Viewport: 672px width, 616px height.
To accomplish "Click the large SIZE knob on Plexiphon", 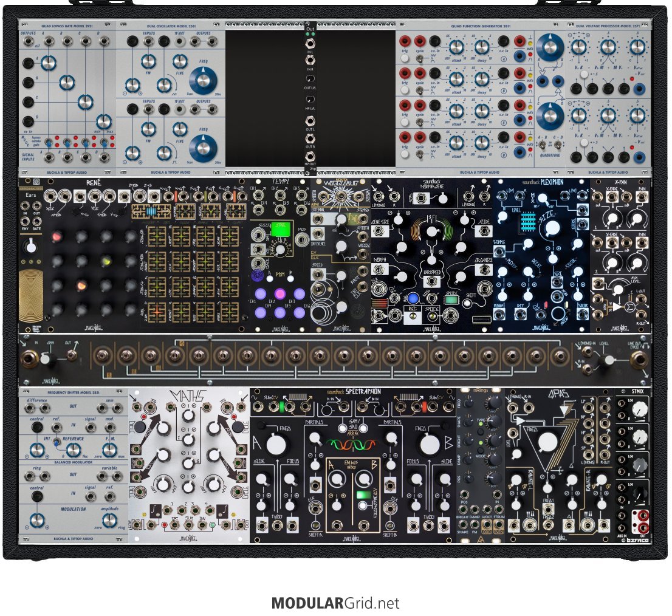I will (x=552, y=228).
